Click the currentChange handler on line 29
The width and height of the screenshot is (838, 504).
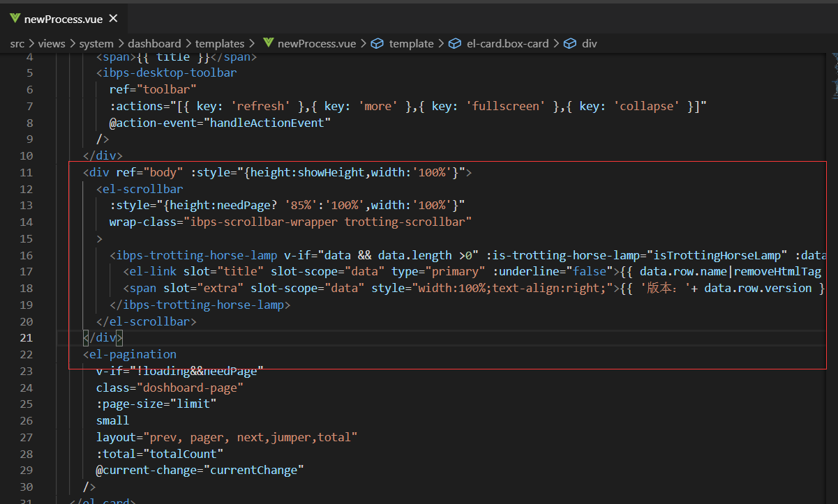(254, 470)
